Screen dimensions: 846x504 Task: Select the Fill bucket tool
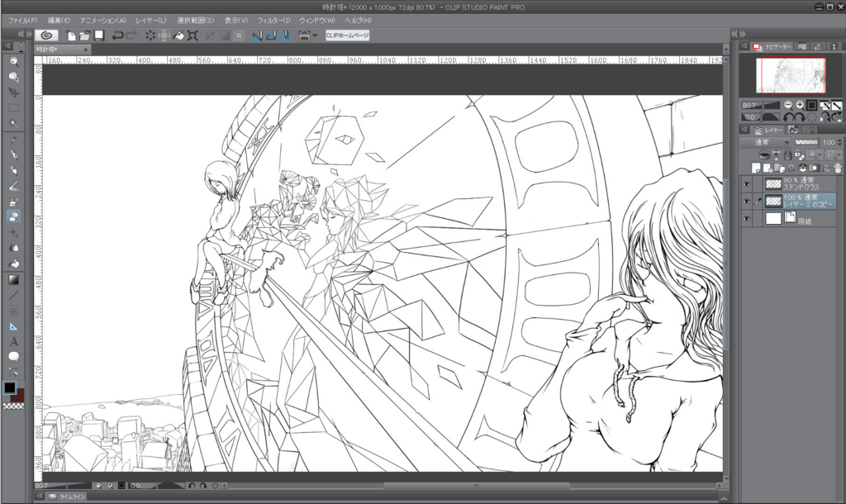pyautogui.click(x=13, y=264)
